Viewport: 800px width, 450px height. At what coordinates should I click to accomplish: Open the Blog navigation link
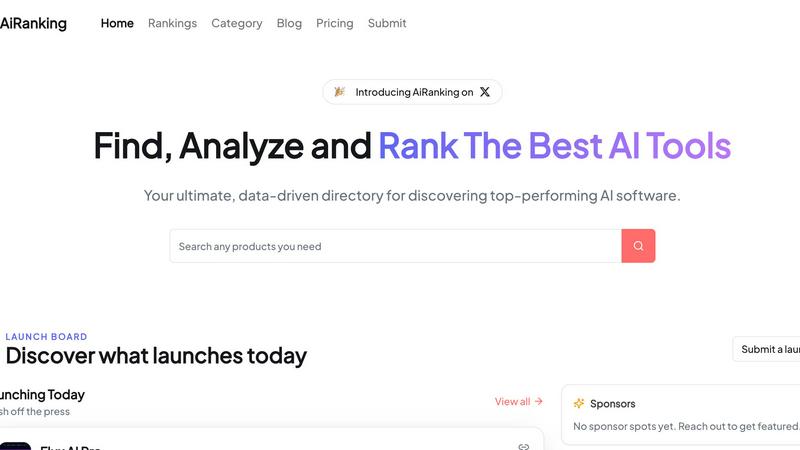pos(289,23)
